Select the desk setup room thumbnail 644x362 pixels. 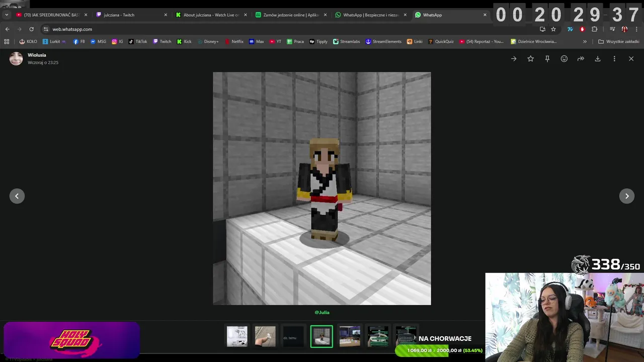pyautogui.click(x=350, y=337)
